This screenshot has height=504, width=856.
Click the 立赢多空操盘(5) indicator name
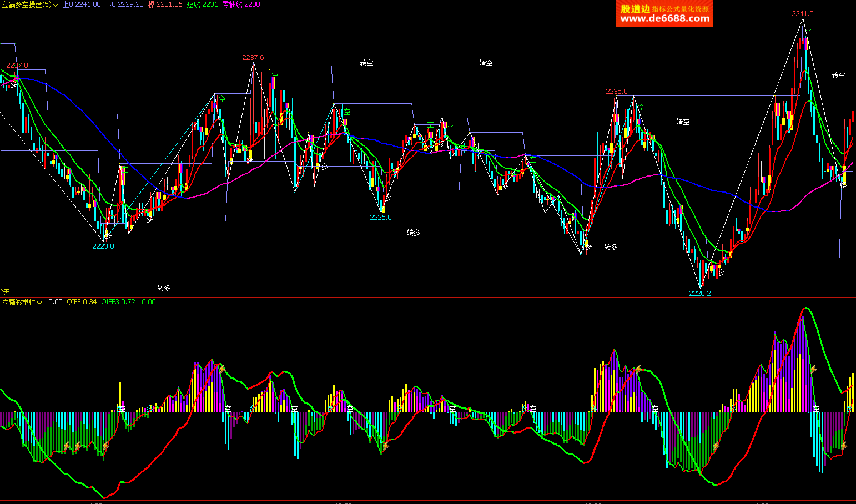26,4
